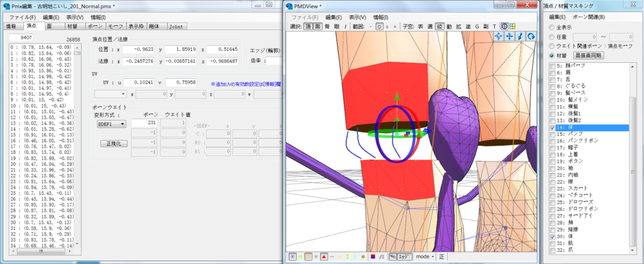Click the orange square icon in bottom toolbar
Screen dimensions: 644x264
[x=308, y=257]
